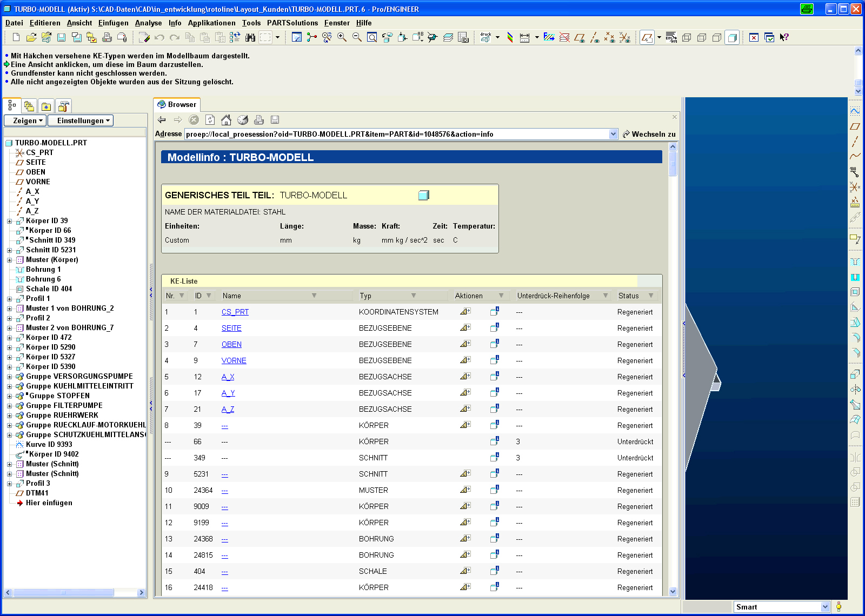Toggle datum axes display
This screenshot has width=865, height=616.
click(595, 37)
